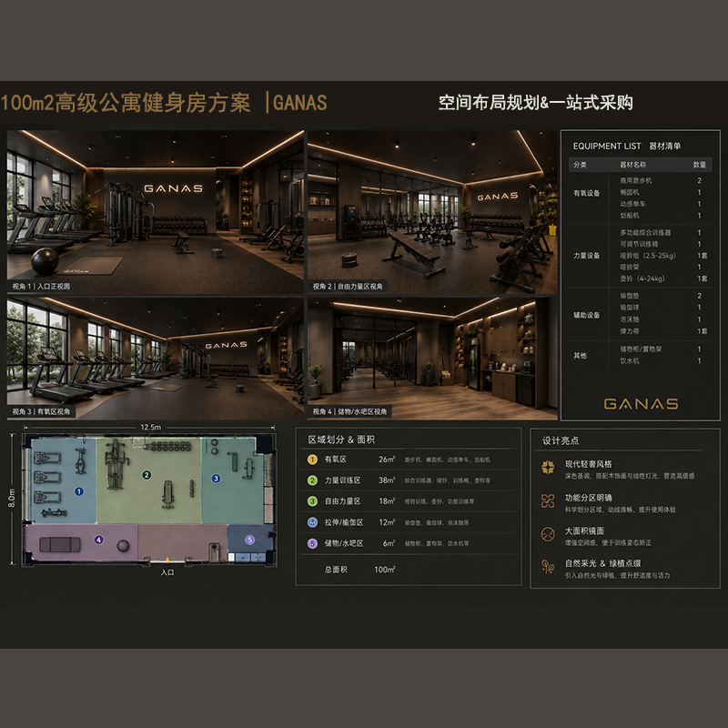Image resolution: width=728 pixels, height=728 pixels.
Task: Open view 4 storage bar rendering
Action: click(432, 358)
